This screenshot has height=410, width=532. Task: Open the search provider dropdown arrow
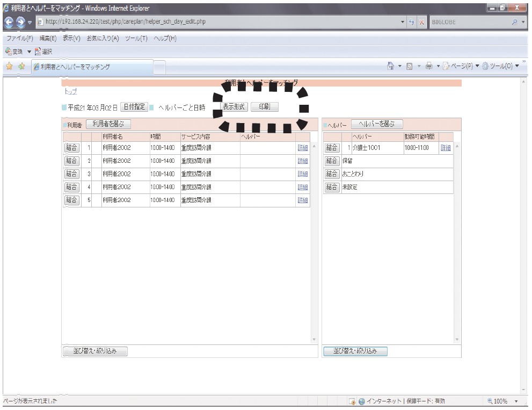(523, 22)
